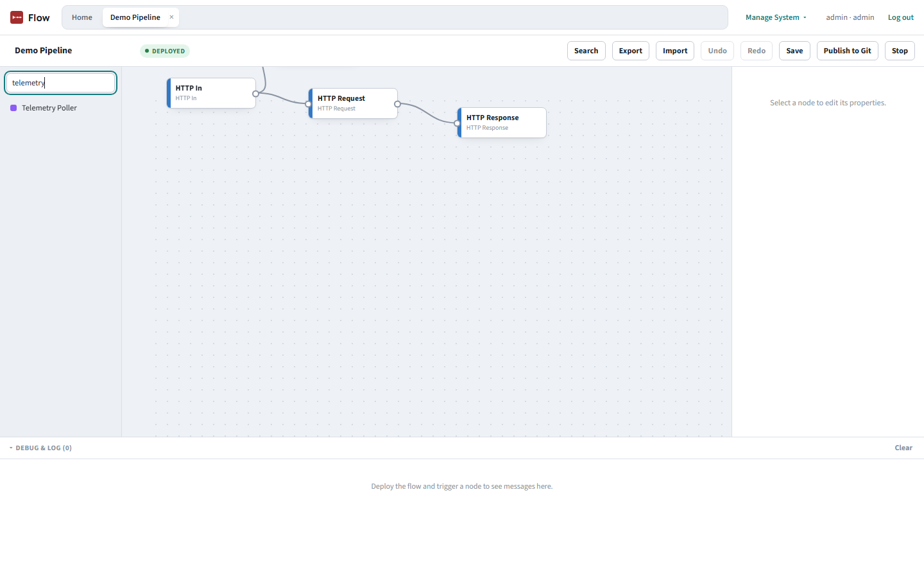Image resolution: width=924 pixels, height=578 pixels.
Task: Close the Demo Pipeline tab
Action: (171, 17)
